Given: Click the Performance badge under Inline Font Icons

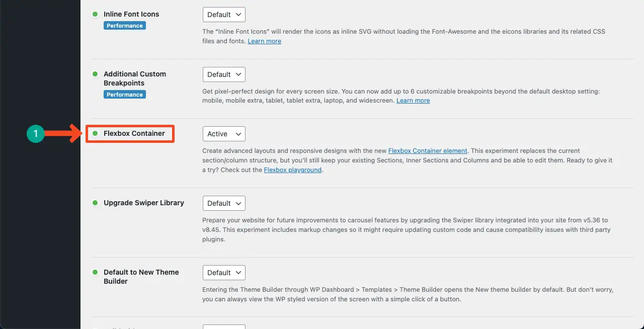Looking at the screenshot, I should (125, 26).
